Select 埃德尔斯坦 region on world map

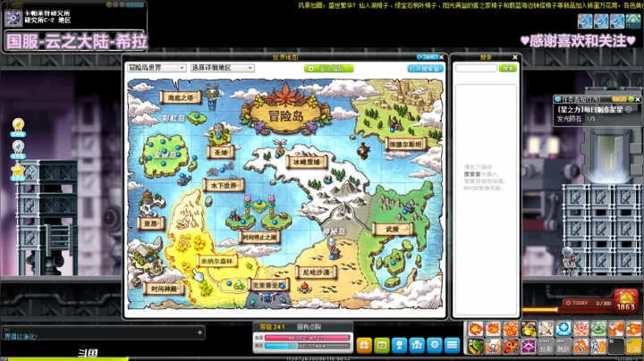406,145
